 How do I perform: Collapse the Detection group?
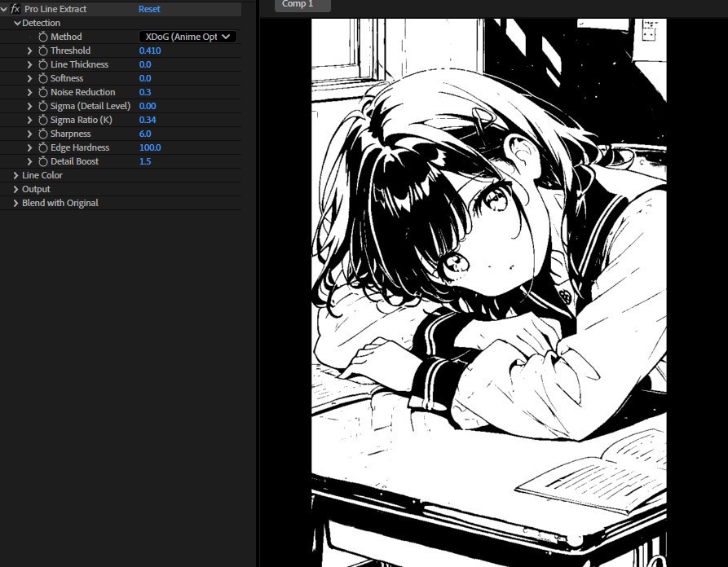click(x=17, y=23)
